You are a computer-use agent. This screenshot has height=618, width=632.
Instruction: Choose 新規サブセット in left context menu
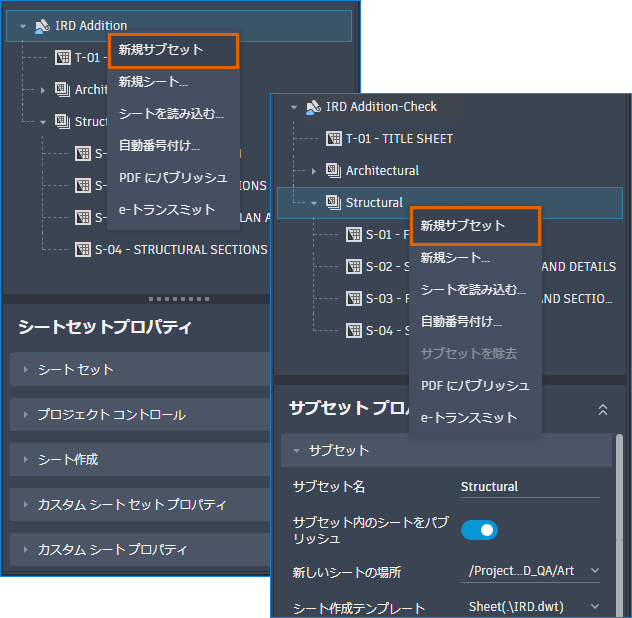(x=173, y=50)
